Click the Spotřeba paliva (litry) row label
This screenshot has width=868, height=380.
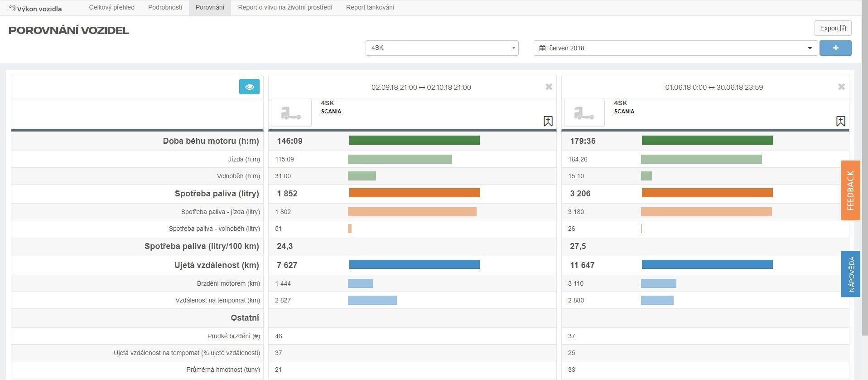[x=217, y=194]
